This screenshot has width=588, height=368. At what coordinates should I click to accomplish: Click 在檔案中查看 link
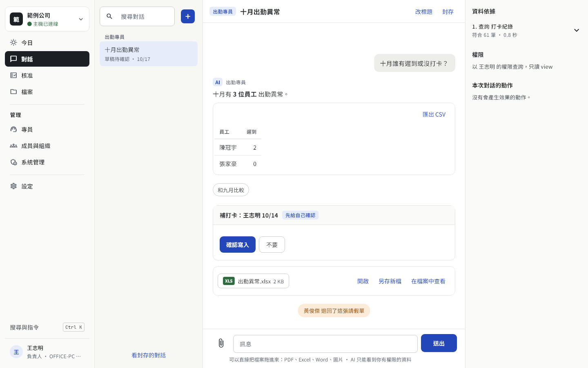[x=428, y=281]
